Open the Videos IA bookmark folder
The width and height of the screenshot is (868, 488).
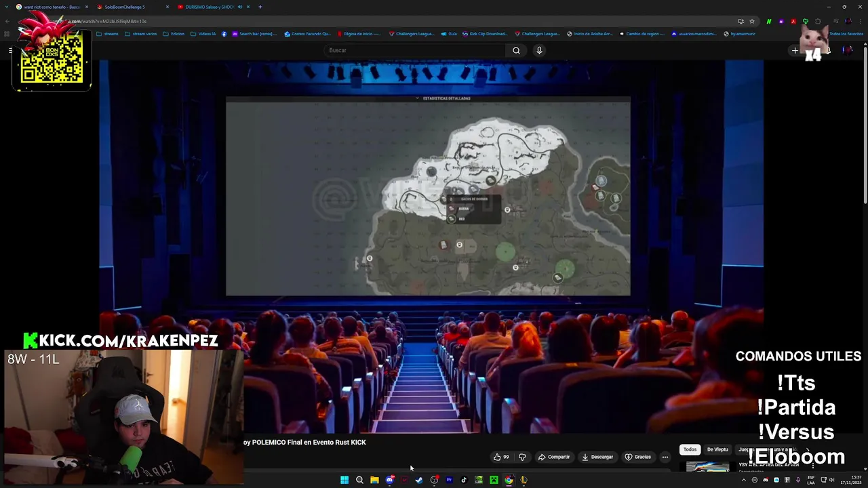pyautogui.click(x=203, y=33)
